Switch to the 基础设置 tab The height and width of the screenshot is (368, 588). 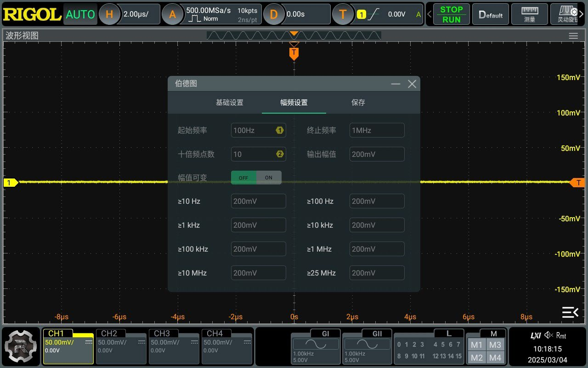click(230, 103)
